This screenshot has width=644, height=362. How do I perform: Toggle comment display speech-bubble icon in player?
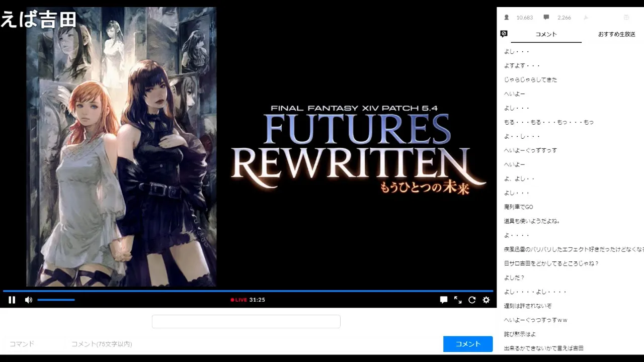tap(444, 300)
